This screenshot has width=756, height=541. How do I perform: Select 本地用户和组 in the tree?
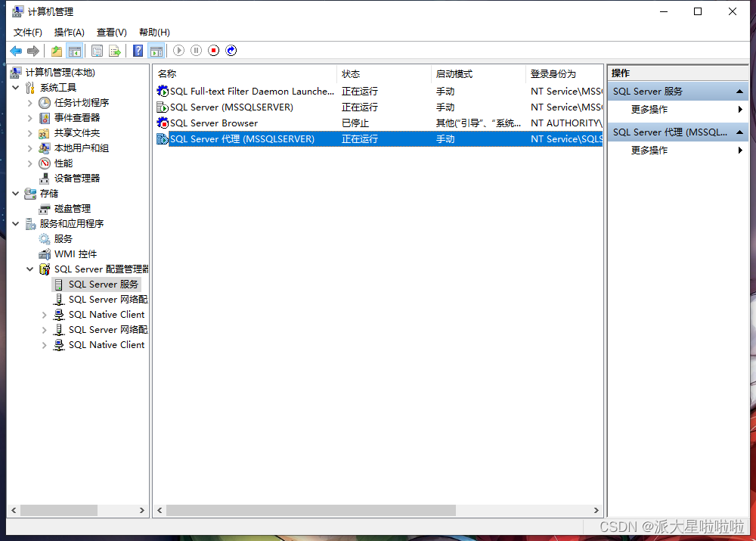pos(82,148)
